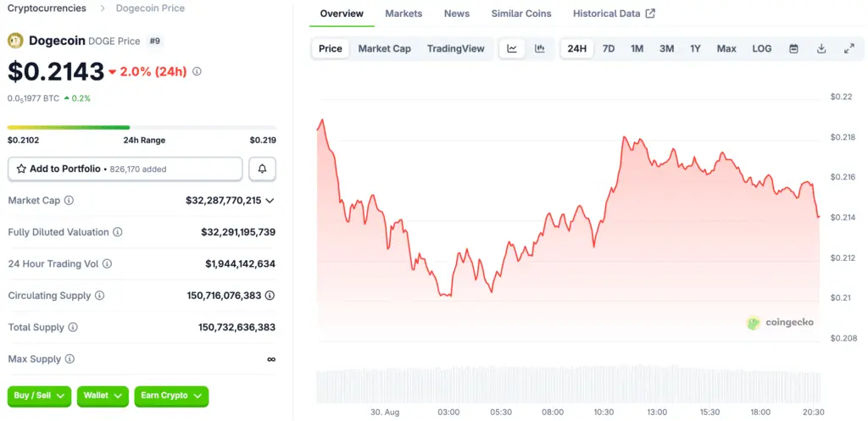Click Add to Portfolio button

pos(125,169)
